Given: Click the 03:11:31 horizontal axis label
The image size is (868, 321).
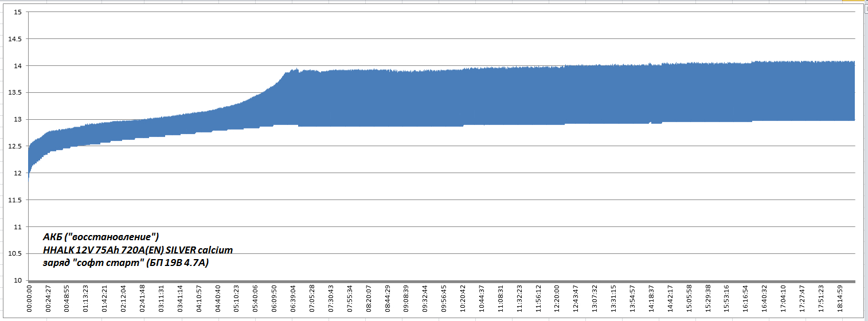Looking at the screenshot, I should click(161, 299).
